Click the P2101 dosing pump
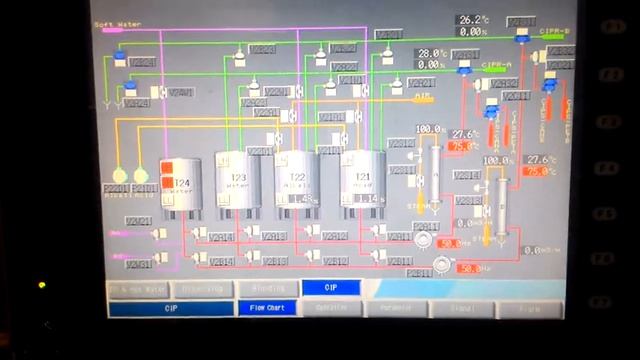This screenshot has width=640, height=360. pos(141,176)
